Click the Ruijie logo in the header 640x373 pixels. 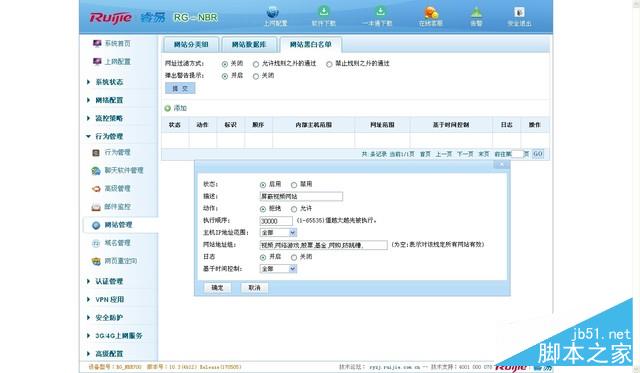pos(111,18)
